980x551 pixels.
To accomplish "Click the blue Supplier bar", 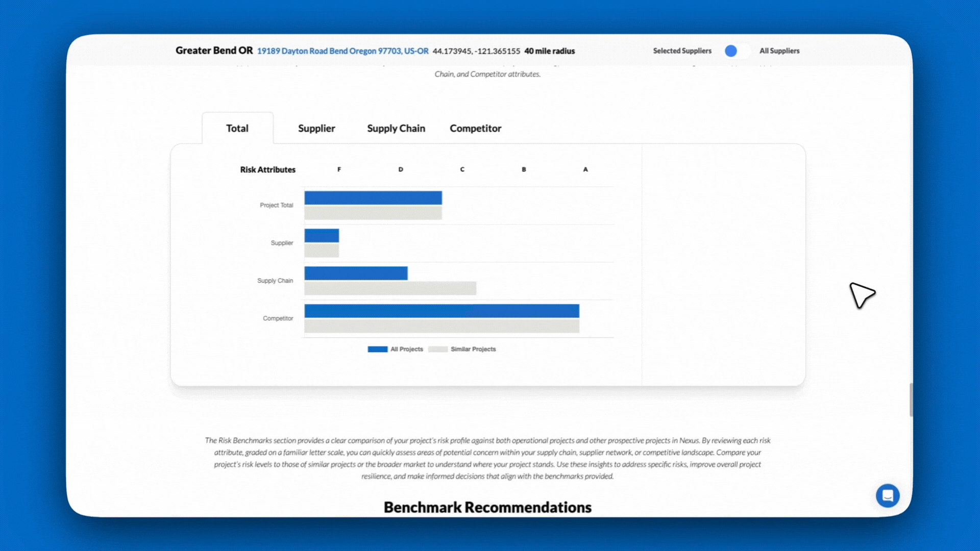I will (322, 236).
